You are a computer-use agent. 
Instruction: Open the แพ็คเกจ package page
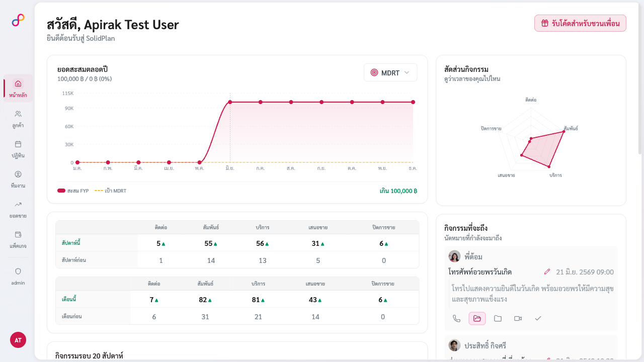tap(18, 239)
